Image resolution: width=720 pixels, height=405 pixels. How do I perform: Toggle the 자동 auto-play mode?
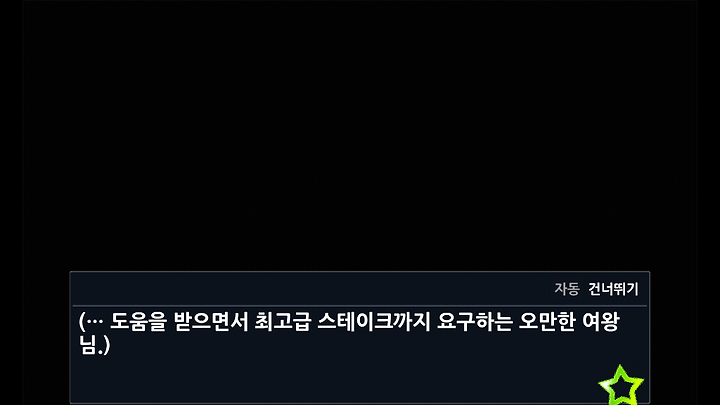tap(567, 289)
